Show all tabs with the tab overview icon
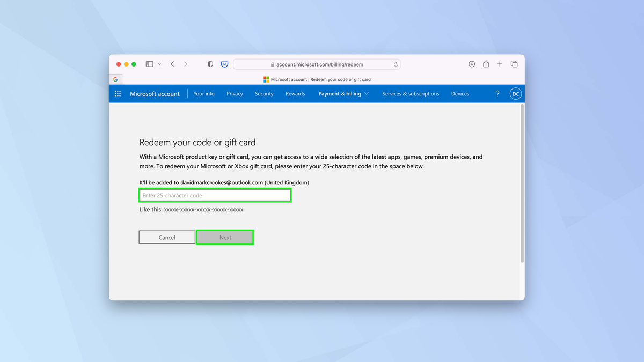 [514, 64]
